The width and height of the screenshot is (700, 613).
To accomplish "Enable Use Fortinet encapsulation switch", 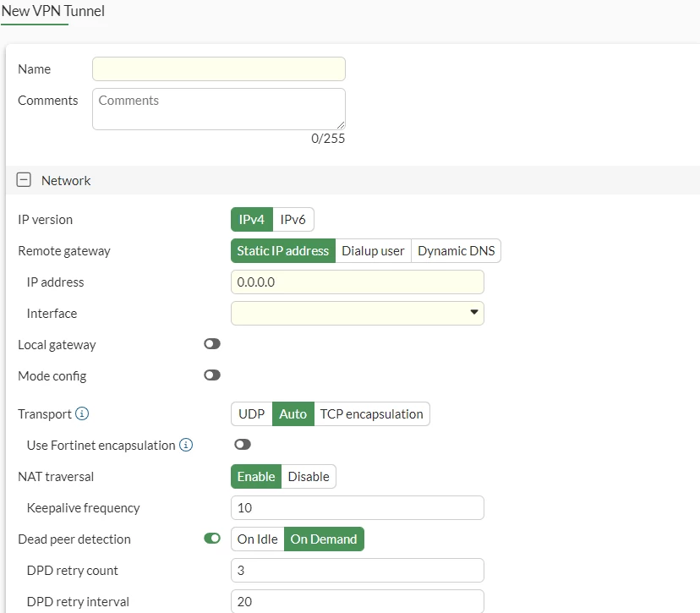I will [x=243, y=444].
